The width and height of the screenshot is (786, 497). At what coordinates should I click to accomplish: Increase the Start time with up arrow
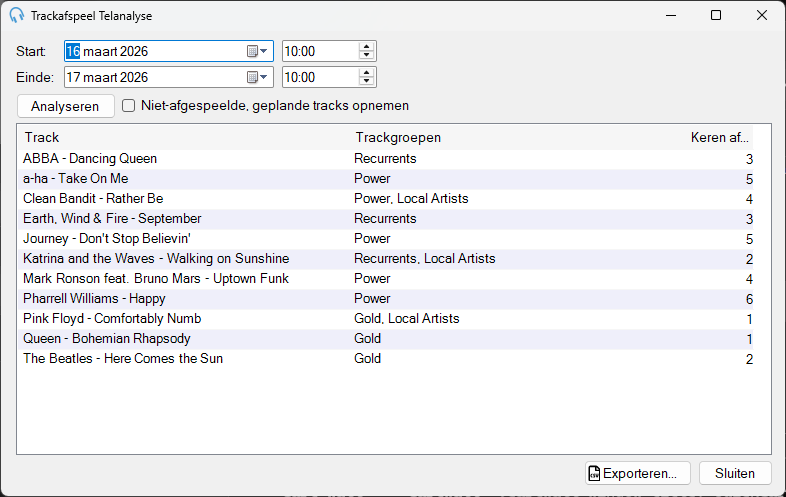(366, 47)
